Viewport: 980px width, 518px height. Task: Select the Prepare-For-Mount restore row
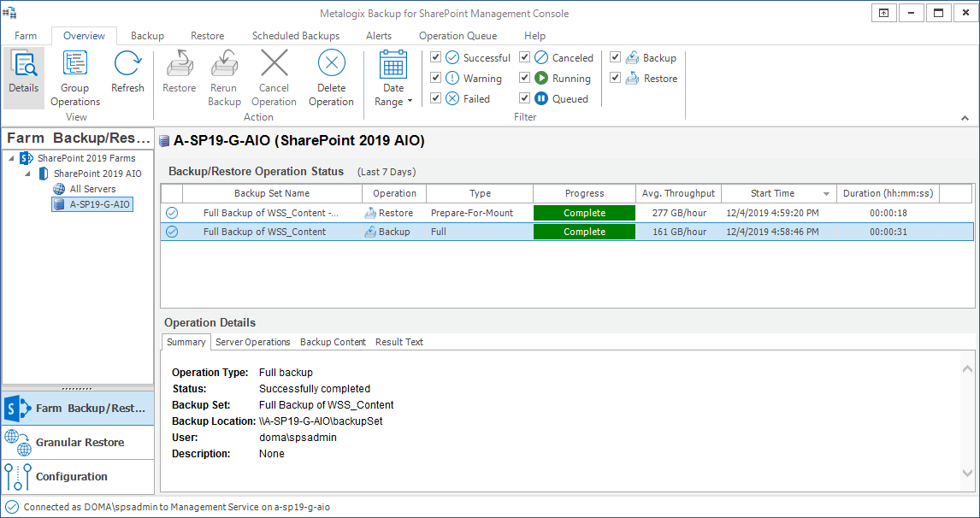pyautogui.click(x=567, y=213)
